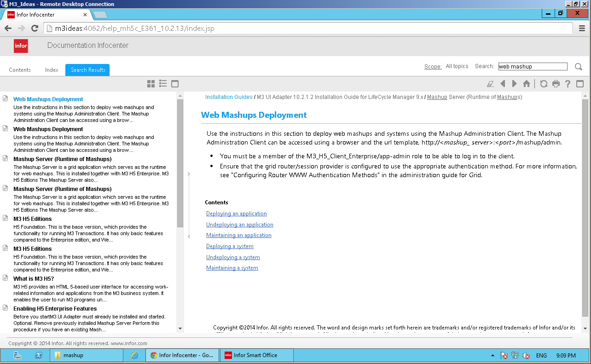Image resolution: width=591 pixels, height=364 pixels.
Task: Open the Deploying an application link
Action: (x=236, y=214)
